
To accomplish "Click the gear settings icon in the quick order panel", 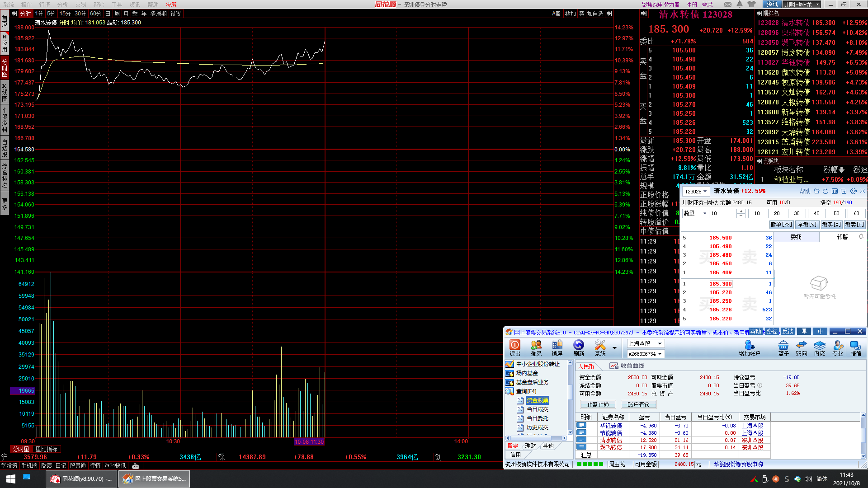I will [854, 191].
